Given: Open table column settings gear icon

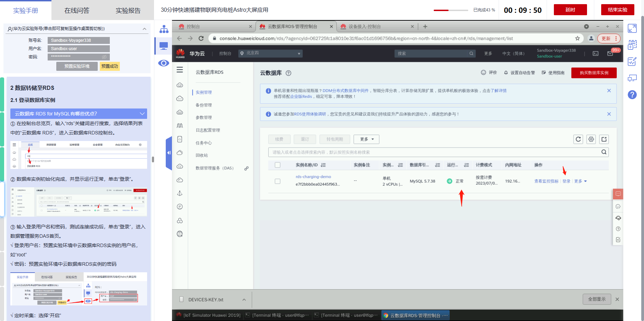Looking at the screenshot, I should click(x=591, y=139).
